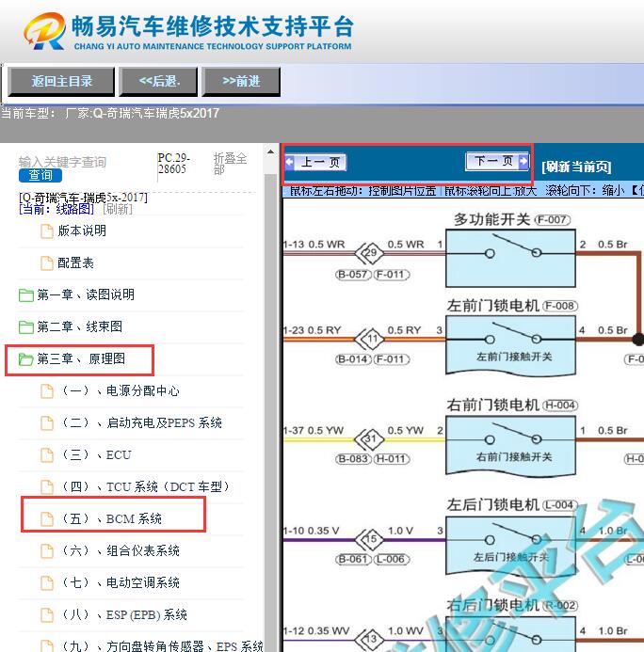Click file icon beside TCU系统
The image size is (644, 652).
(46, 487)
